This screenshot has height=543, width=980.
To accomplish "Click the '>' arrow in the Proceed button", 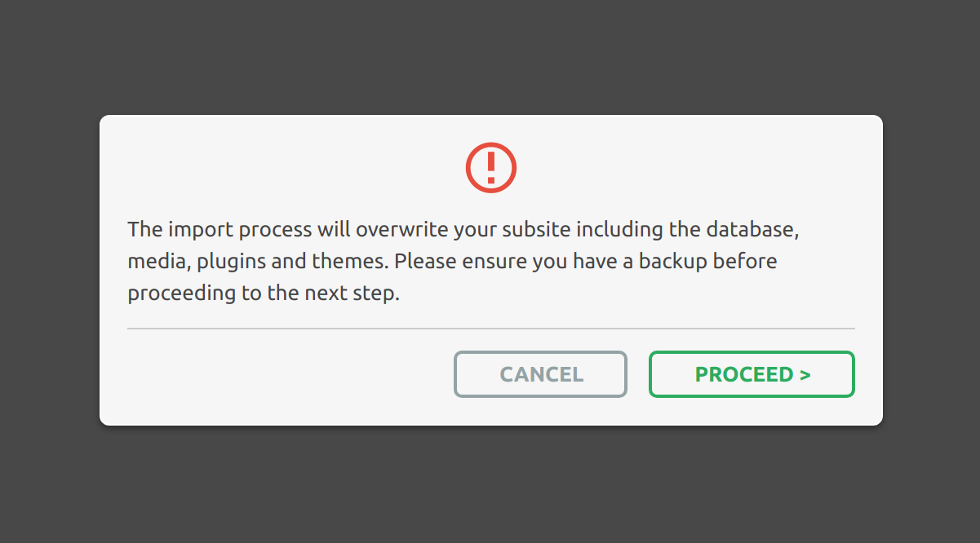I will point(805,375).
